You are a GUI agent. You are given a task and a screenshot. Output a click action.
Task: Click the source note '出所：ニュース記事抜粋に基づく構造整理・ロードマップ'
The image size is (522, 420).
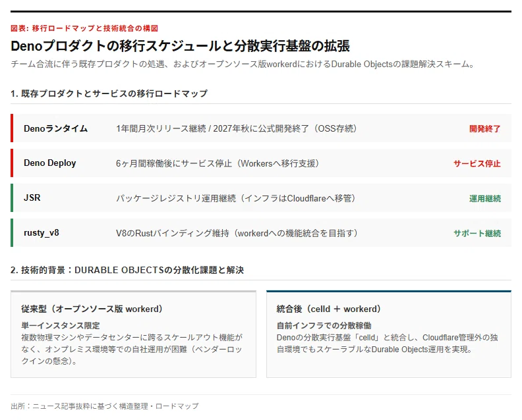pos(105,406)
